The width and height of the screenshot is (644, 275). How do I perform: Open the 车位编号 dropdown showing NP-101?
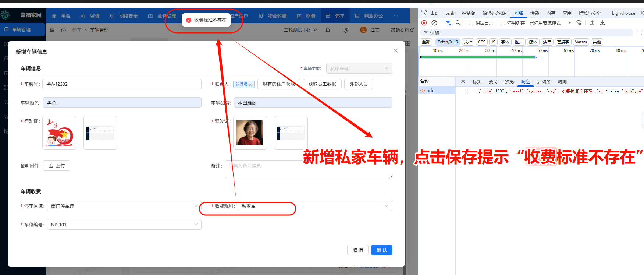[124, 225]
